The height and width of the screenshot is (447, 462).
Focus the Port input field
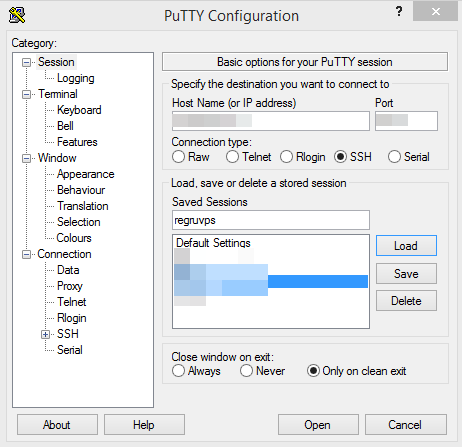click(x=406, y=121)
